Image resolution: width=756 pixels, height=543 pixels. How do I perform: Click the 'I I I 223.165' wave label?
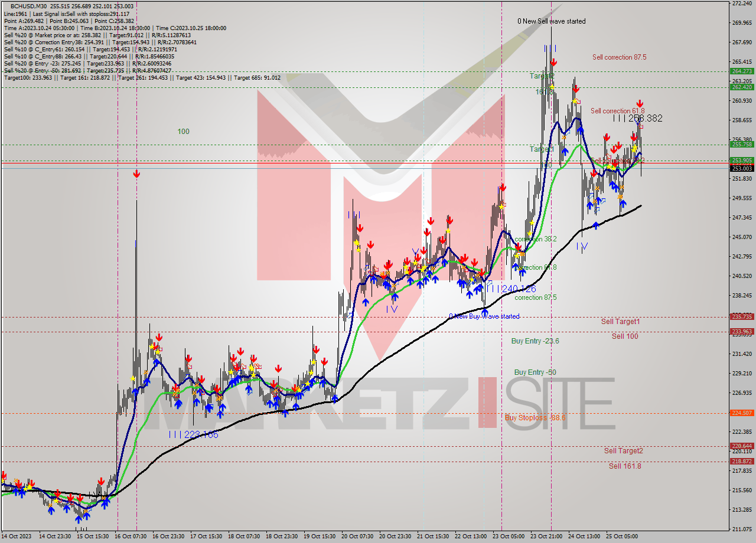193,434
